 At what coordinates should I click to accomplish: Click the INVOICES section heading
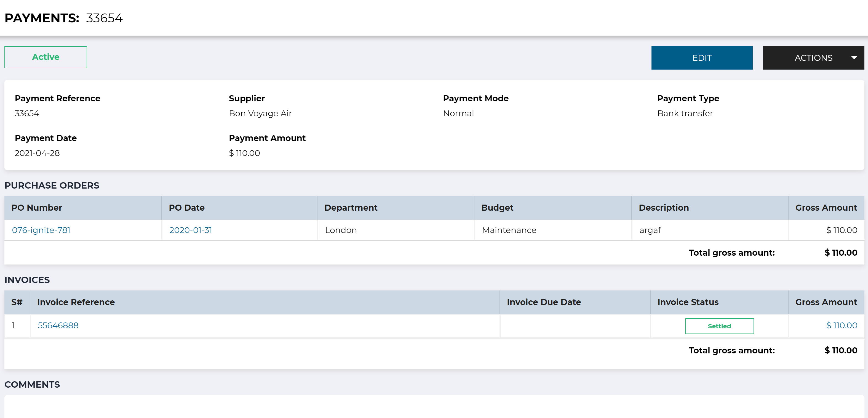tap(27, 280)
